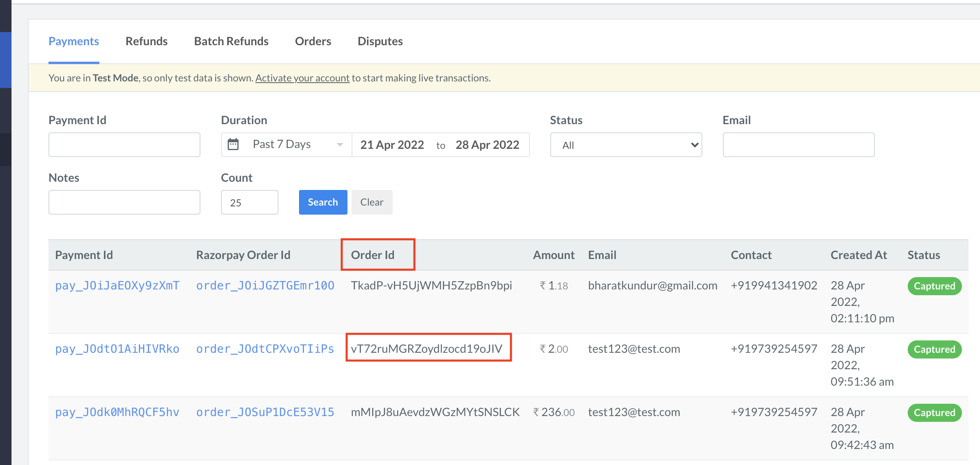The width and height of the screenshot is (980, 465).
Task: Open the calendar icon in Duration filter
Action: coord(234,144)
